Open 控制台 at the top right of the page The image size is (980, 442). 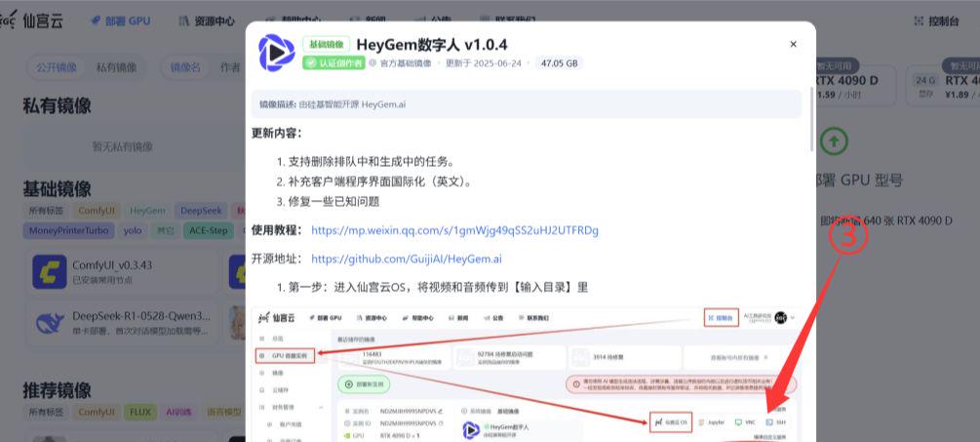click(x=936, y=20)
